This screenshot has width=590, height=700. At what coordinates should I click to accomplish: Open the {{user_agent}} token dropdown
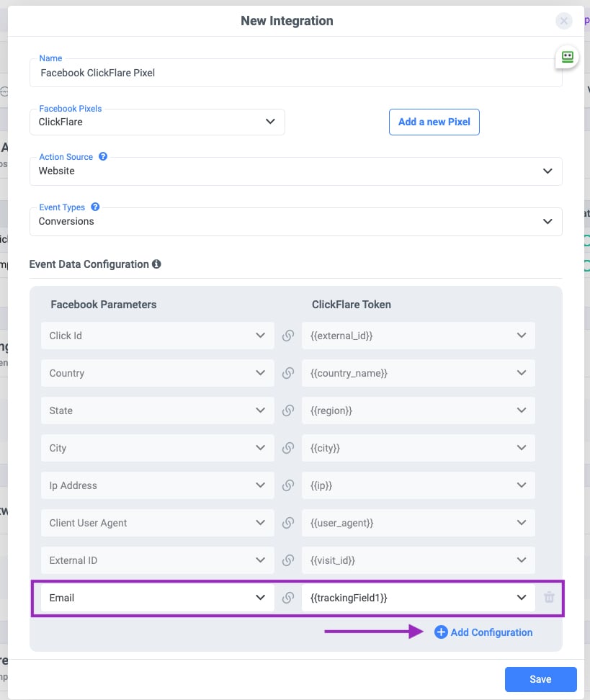419,524
